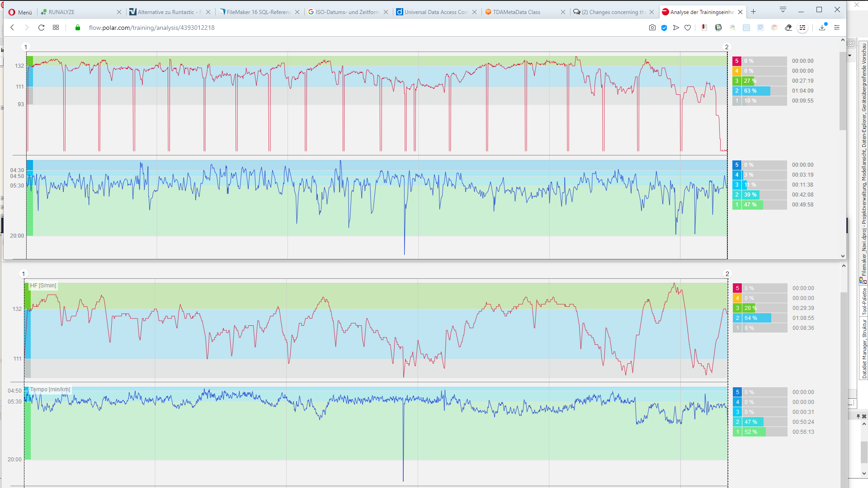Open a new browser tab

tap(754, 12)
